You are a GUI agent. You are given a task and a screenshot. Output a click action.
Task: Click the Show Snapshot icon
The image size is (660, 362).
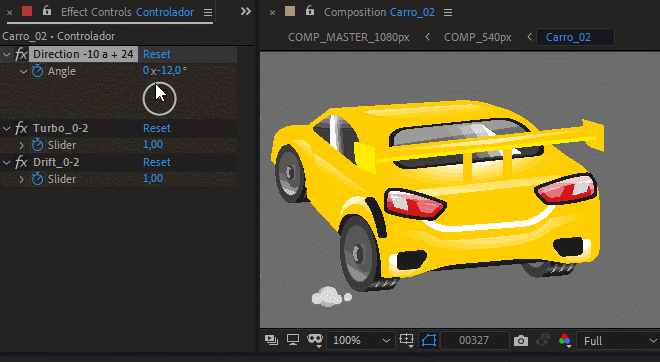click(x=543, y=340)
